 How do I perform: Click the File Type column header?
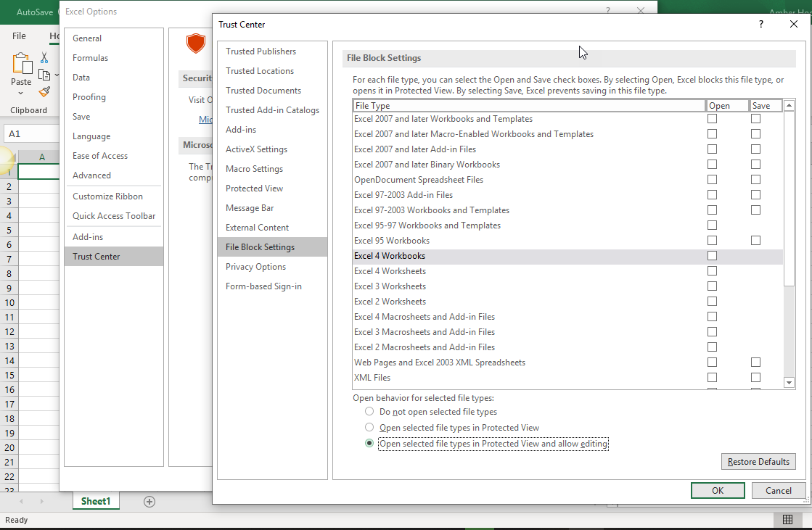pyautogui.click(x=529, y=106)
